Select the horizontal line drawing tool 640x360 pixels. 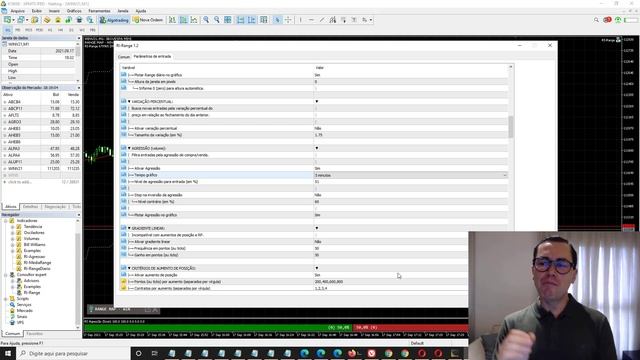(x=311, y=20)
